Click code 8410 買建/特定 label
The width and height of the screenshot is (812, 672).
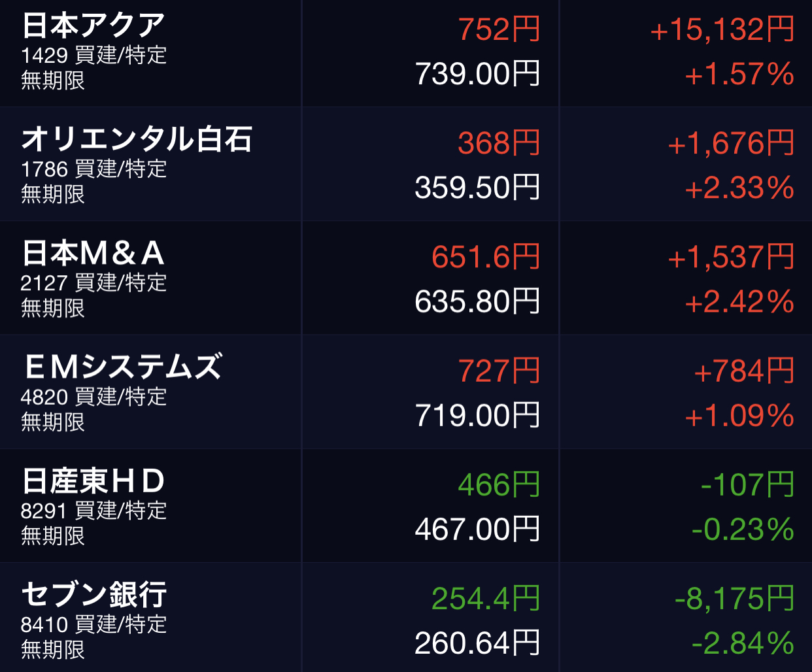point(94,624)
